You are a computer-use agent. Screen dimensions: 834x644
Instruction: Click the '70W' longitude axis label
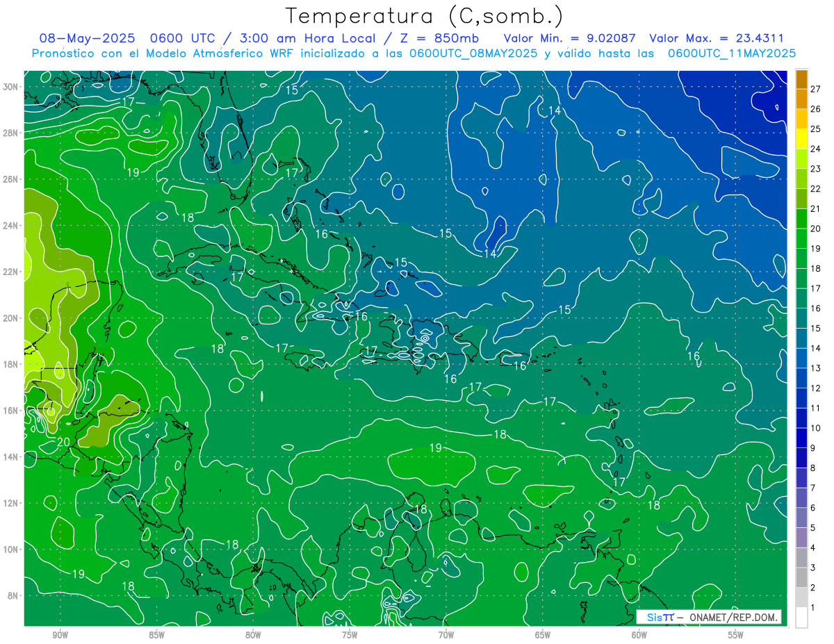(x=446, y=635)
